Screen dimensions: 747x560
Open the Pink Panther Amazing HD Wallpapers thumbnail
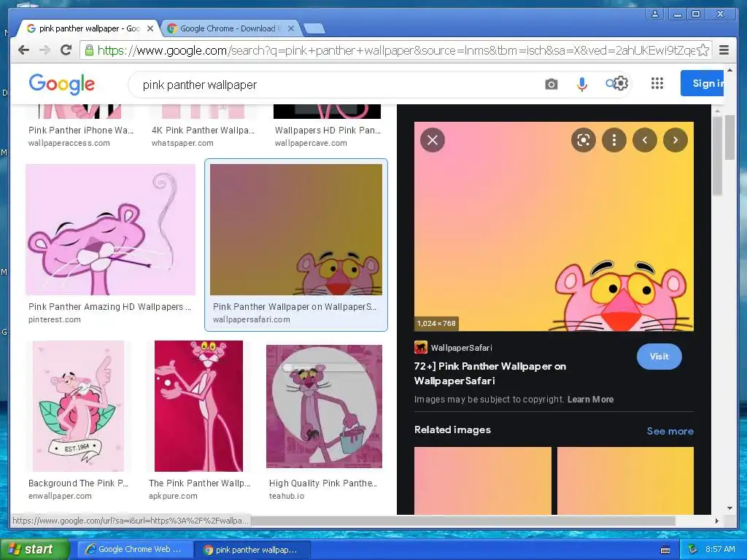point(111,230)
